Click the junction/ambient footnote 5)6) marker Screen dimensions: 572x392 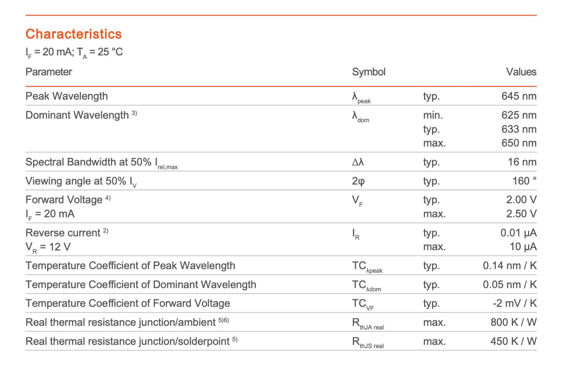point(223,320)
